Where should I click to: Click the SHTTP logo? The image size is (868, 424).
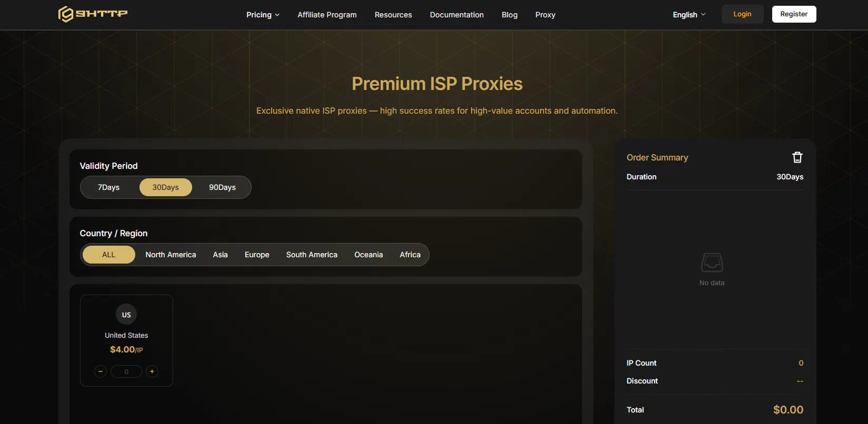pos(93,14)
